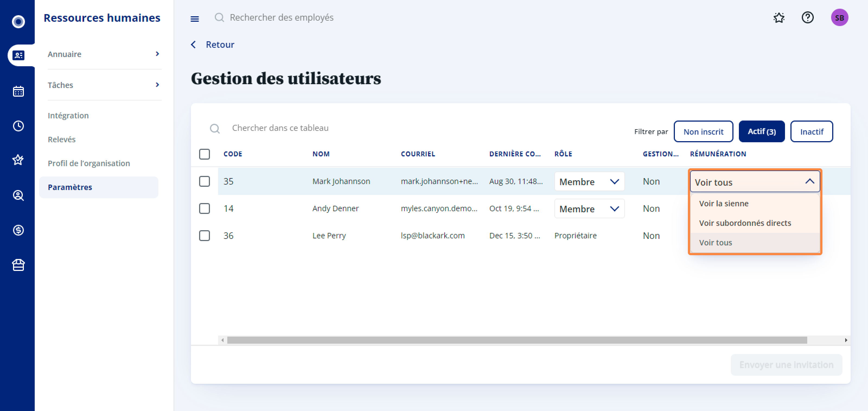Viewport: 868px width, 411px height.
Task: Open Intégration in the side menu
Action: pos(68,116)
